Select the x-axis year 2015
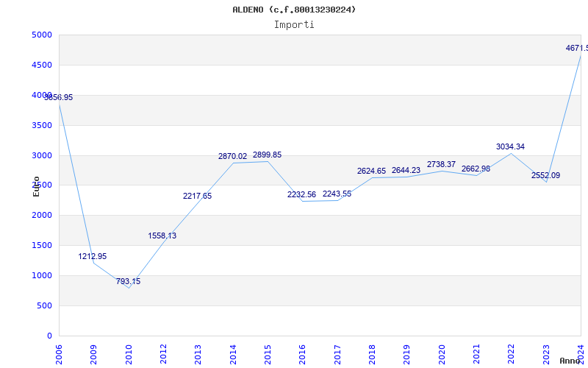The width and height of the screenshot is (588, 368). click(x=268, y=355)
